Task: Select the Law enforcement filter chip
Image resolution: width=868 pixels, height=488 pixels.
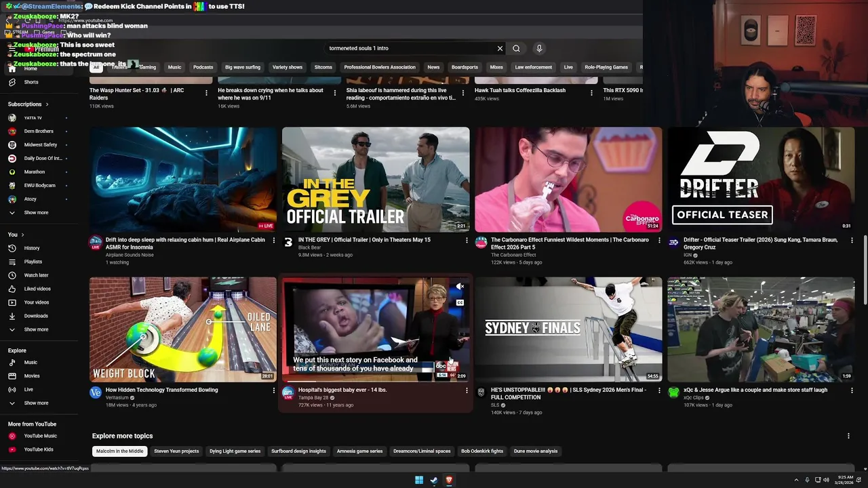Action: [534, 67]
